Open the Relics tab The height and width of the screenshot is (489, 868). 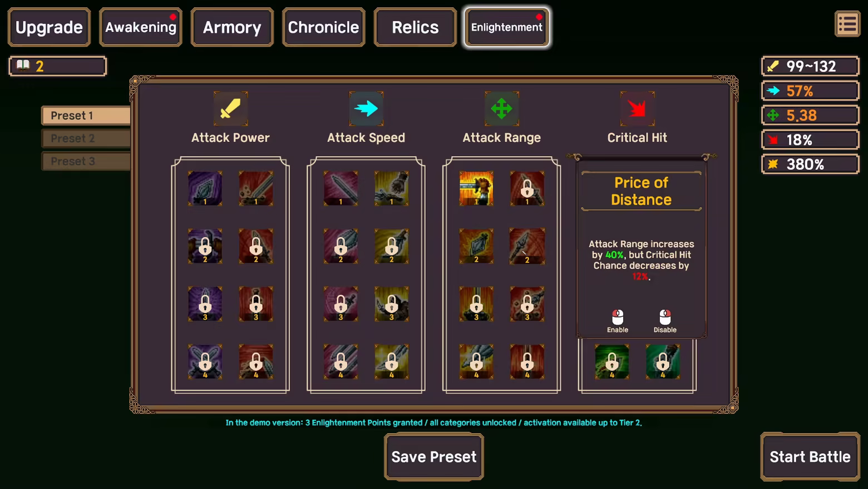click(415, 27)
